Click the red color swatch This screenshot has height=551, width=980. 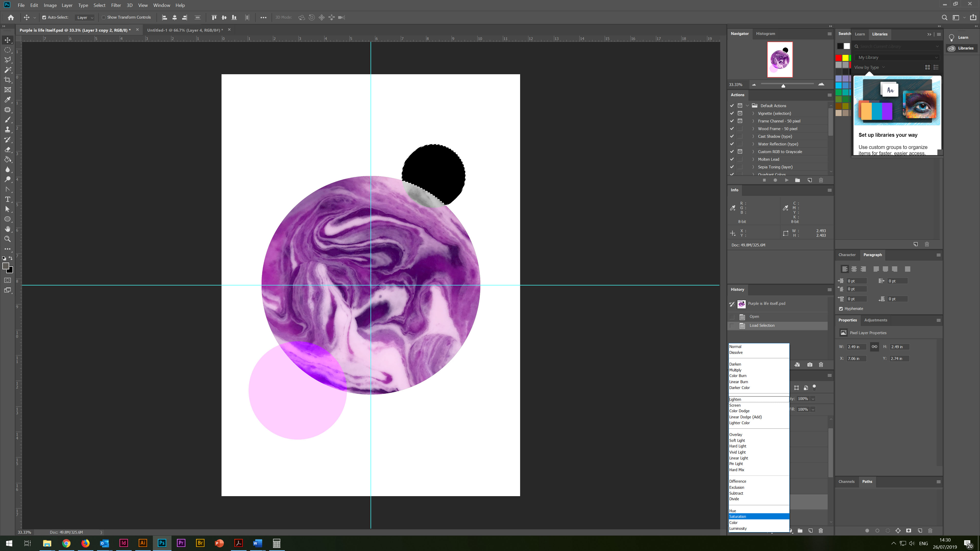pos(838,58)
